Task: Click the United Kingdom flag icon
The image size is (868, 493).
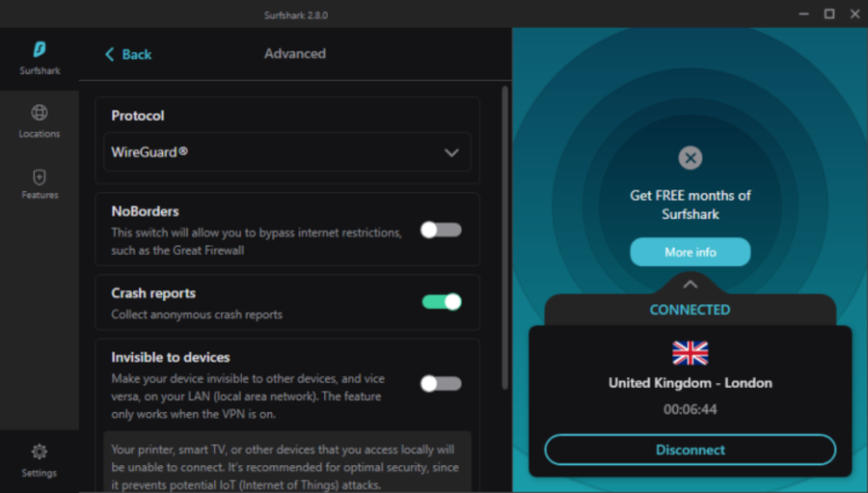Action: coord(690,353)
